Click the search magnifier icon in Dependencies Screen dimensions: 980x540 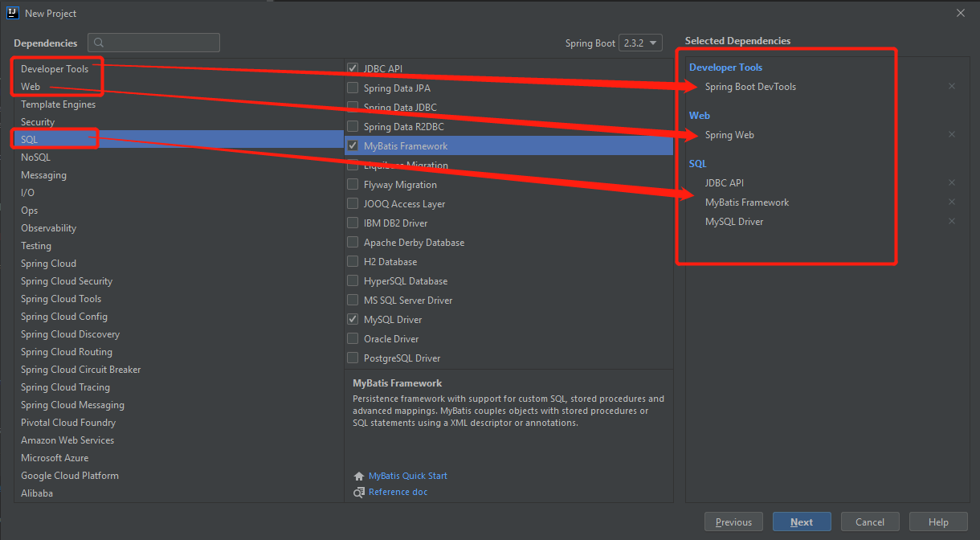click(99, 43)
